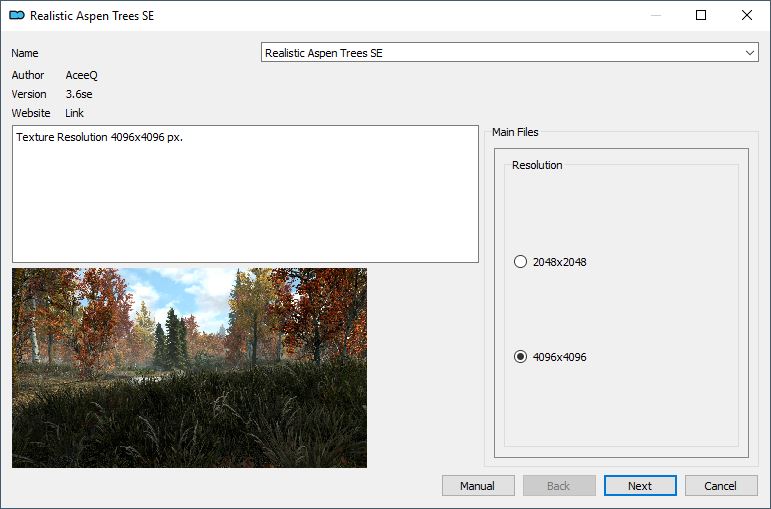771x509 pixels.
Task: Open the website Link
Action: 74,113
